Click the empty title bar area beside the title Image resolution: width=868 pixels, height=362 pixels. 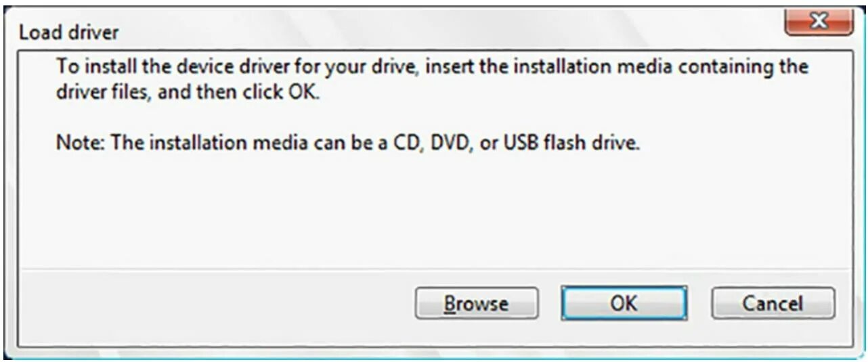(x=440, y=30)
